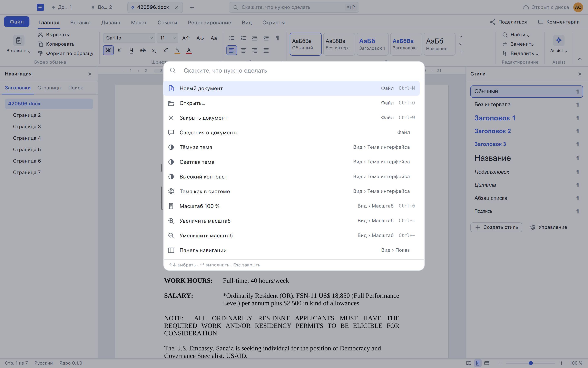Toggle strikethrough formatting button
This screenshot has width=588, height=368.
tap(143, 50)
